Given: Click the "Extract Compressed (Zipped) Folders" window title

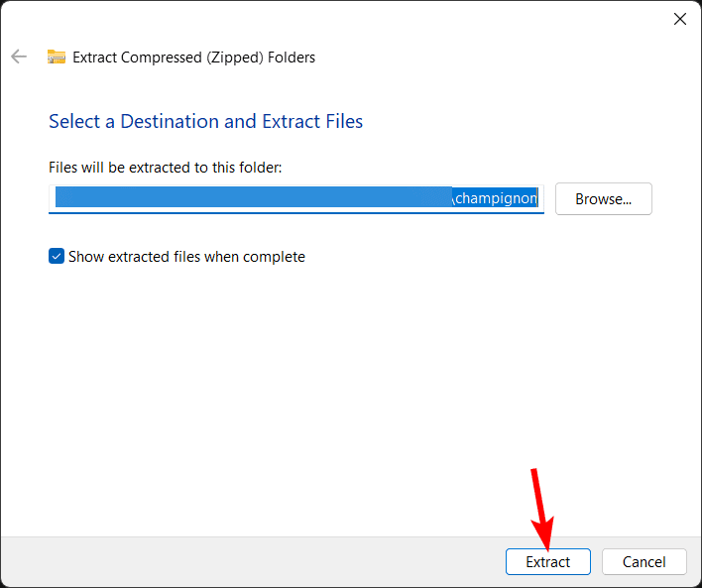Looking at the screenshot, I should (193, 58).
